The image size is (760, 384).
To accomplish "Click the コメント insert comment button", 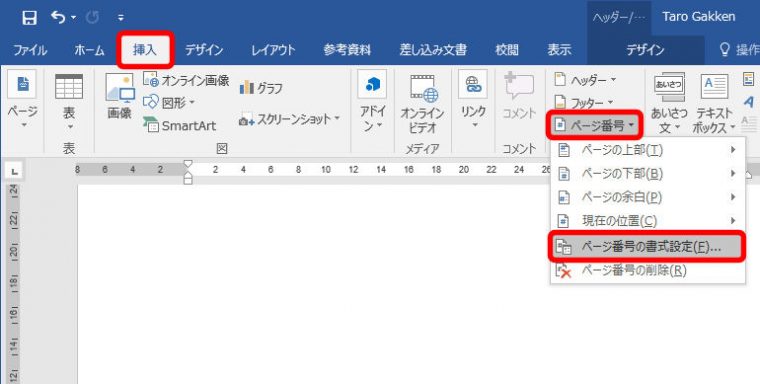I will pyautogui.click(x=519, y=96).
